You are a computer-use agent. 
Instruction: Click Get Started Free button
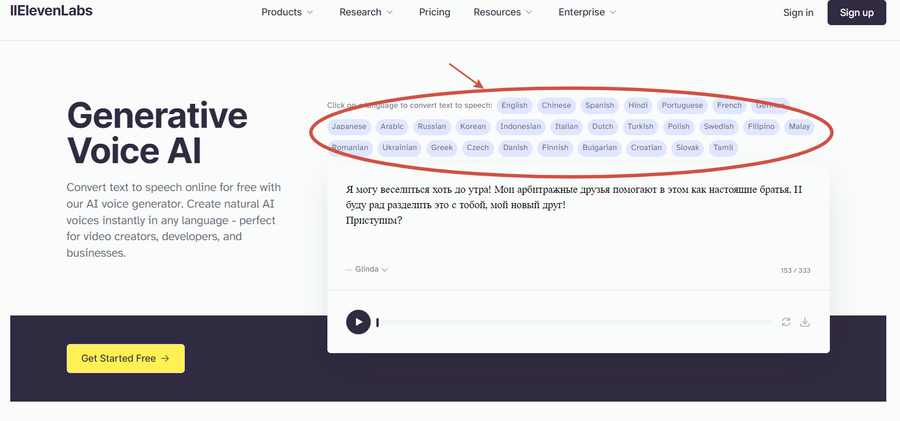point(126,358)
